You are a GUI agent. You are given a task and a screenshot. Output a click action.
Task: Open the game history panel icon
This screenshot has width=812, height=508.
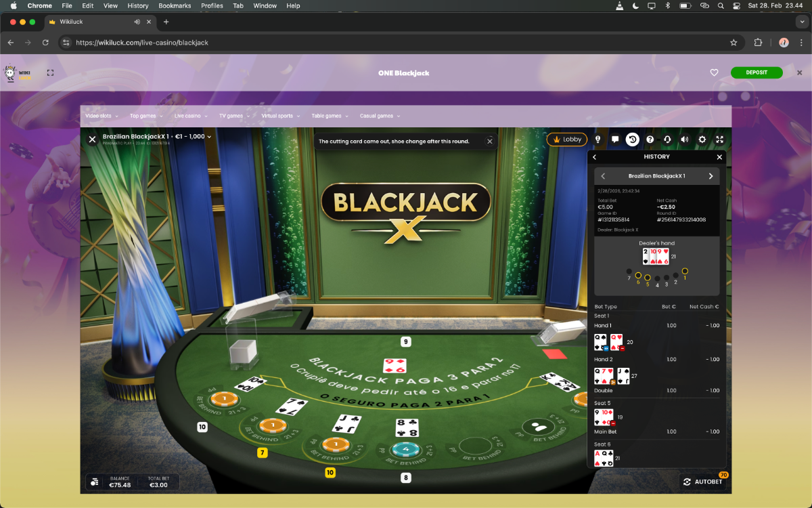click(632, 140)
